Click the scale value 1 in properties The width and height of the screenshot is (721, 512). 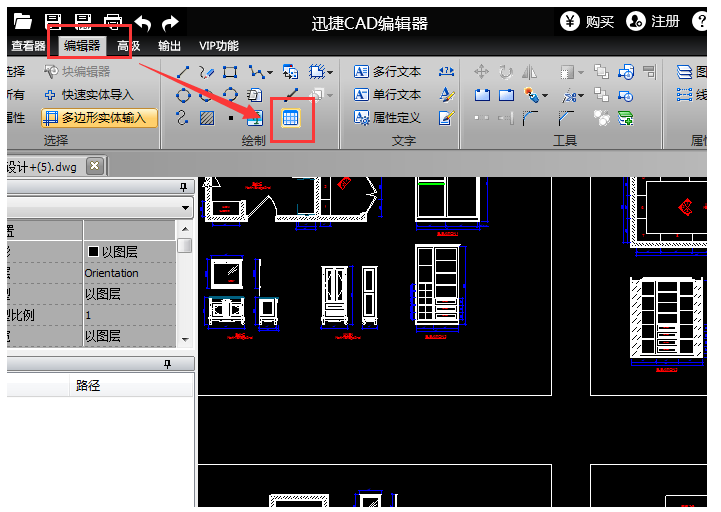(x=88, y=316)
